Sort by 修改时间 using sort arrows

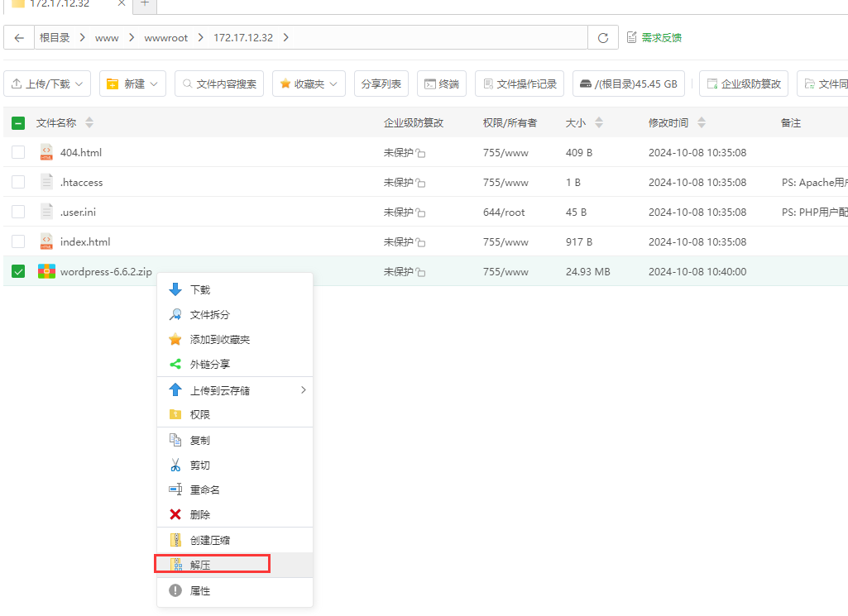(702, 122)
